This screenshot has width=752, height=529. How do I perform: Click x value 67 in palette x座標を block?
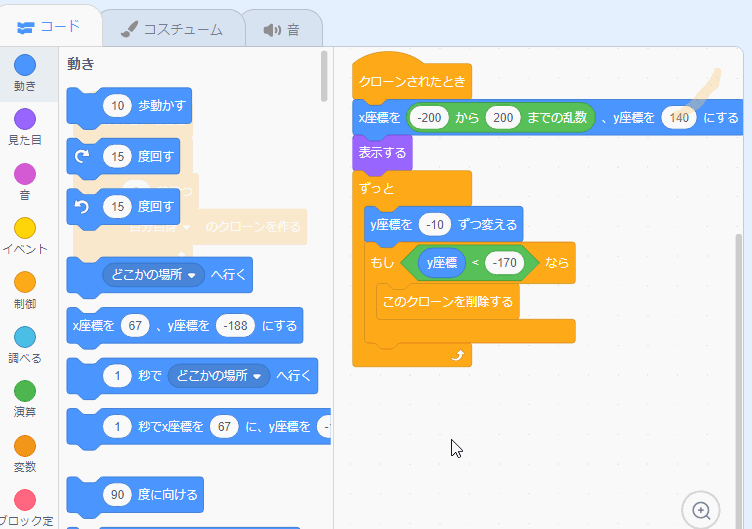click(x=135, y=326)
